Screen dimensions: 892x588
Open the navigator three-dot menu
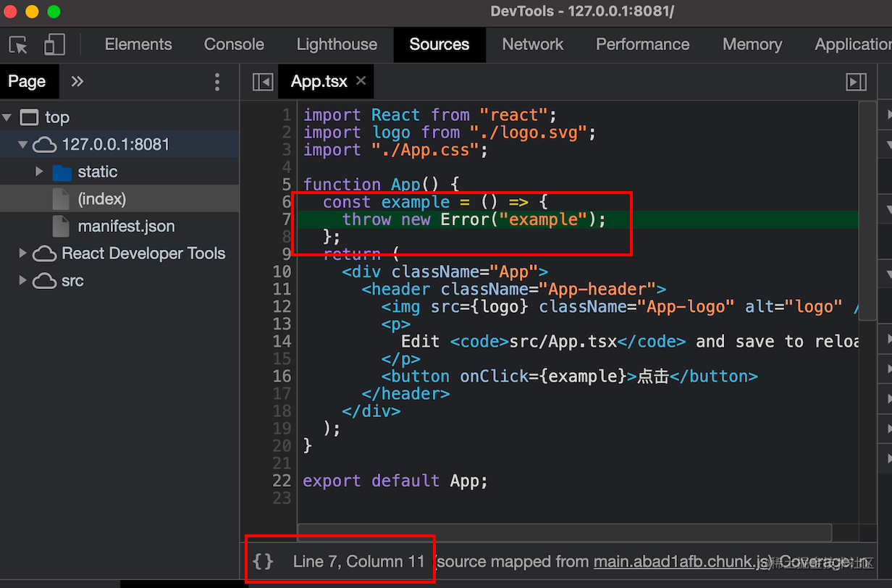click(217, 82)
